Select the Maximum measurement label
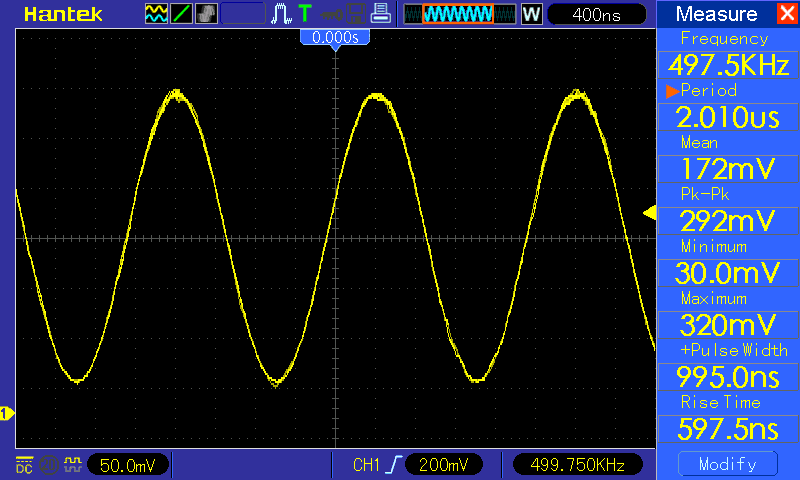 tap(714, 298)
